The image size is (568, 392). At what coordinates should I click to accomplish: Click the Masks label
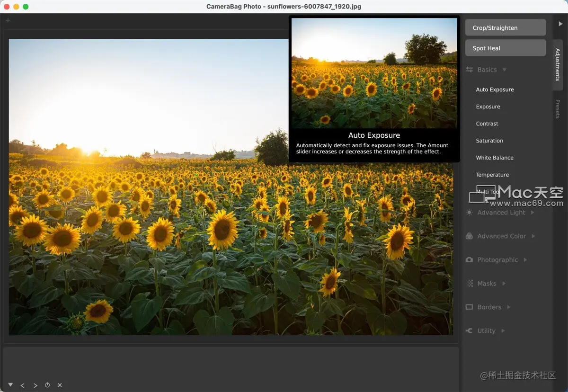pos(487,284)
